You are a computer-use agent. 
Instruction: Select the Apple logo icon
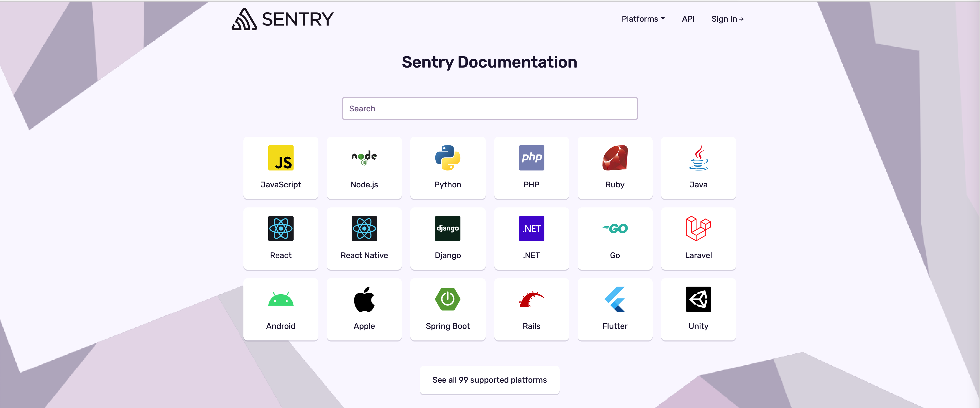[364, 299]
